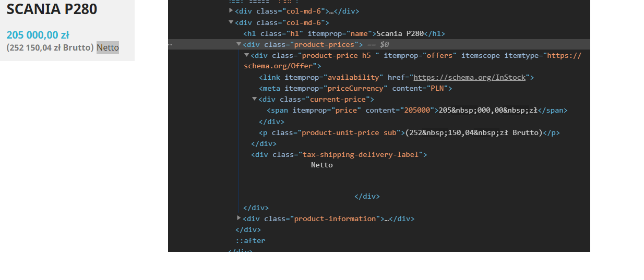The height and width of the screenshot is (280, 644).
Task: Expand the product-information div node
Action: point(239,218)
